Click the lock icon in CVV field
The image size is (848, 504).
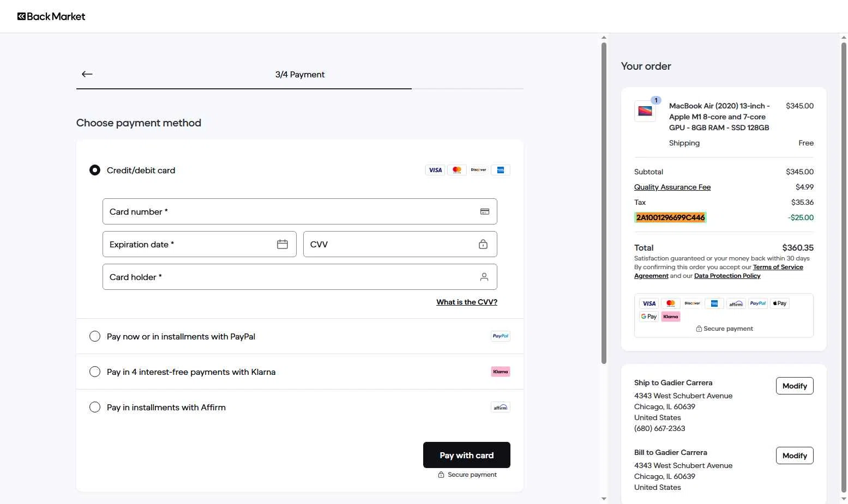pos(483,244)
